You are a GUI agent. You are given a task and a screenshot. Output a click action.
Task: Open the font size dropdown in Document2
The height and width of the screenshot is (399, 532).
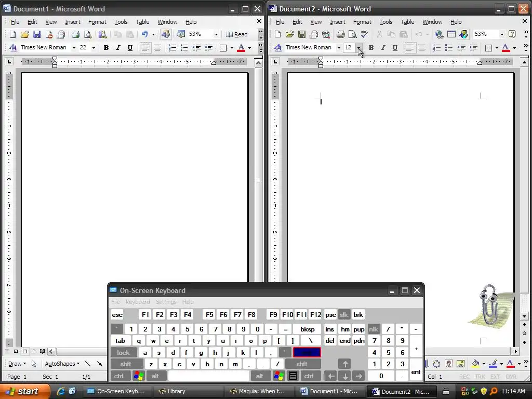[x=359, y=47]
